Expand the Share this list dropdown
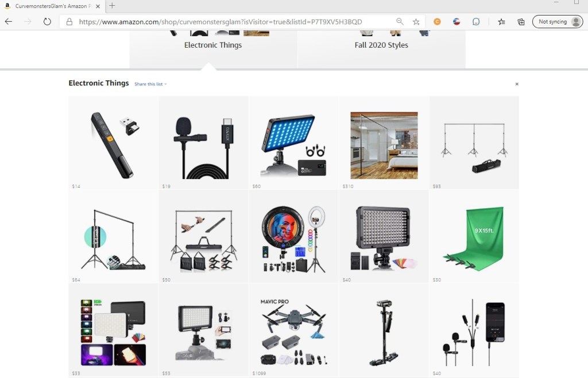 tap(150, 84)
